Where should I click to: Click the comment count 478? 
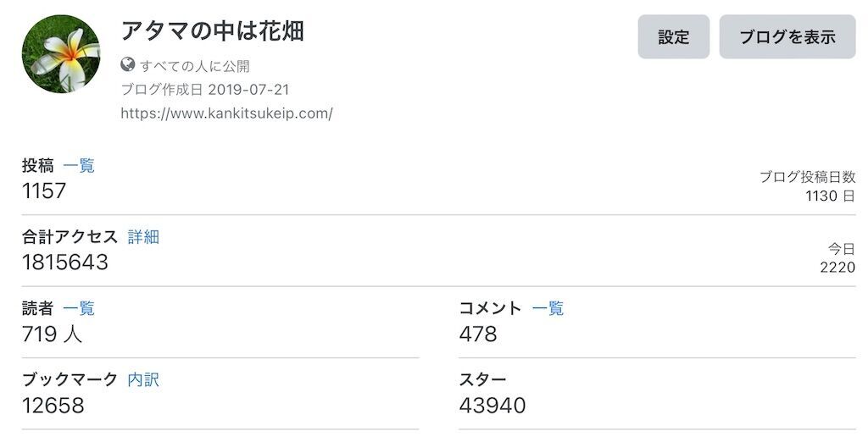(x=478, y=334)
